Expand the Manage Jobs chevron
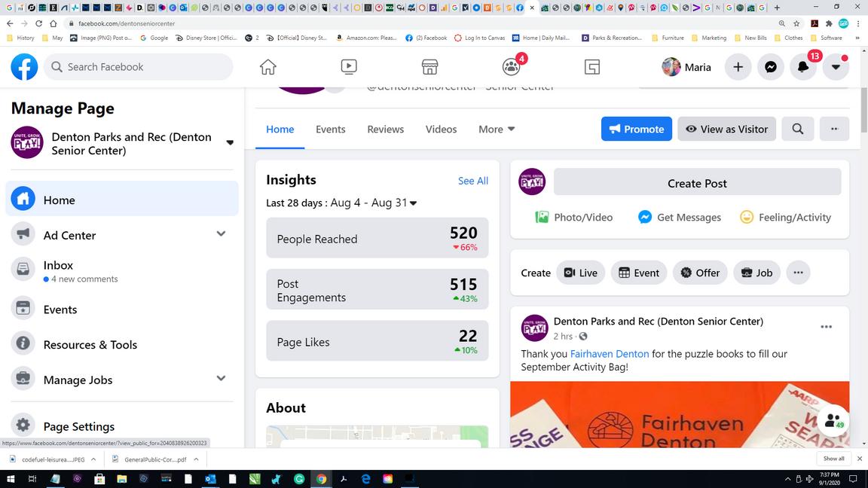Screen dimensions: 868x488 (221, 379)
